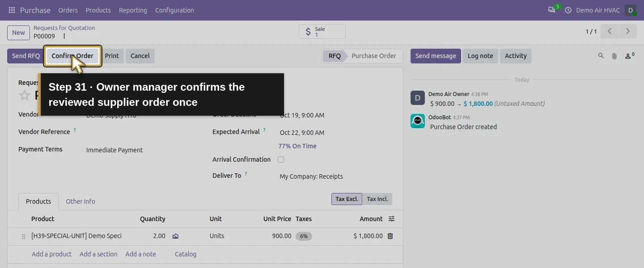Click Add a note link
644x268 pixels.
point(141,254)
